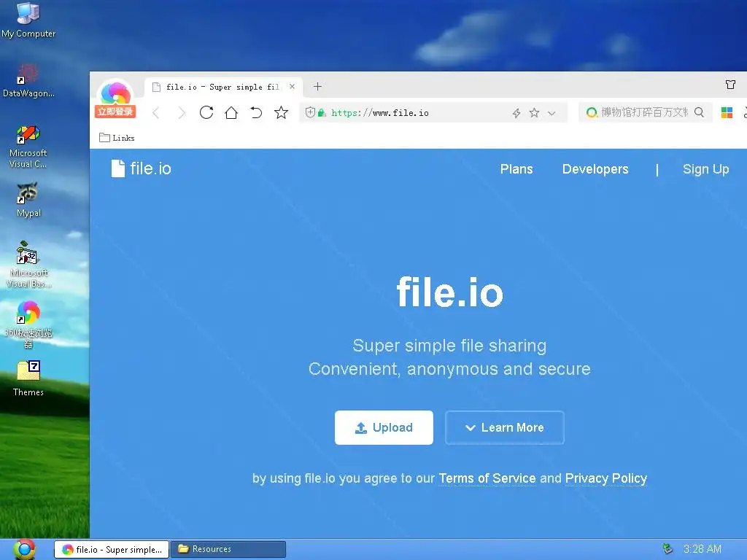Image resolution: width=747 pixels, height=560 pixels.
Task: Expand the address bar dropdown chevron
Action: point(551,113)
